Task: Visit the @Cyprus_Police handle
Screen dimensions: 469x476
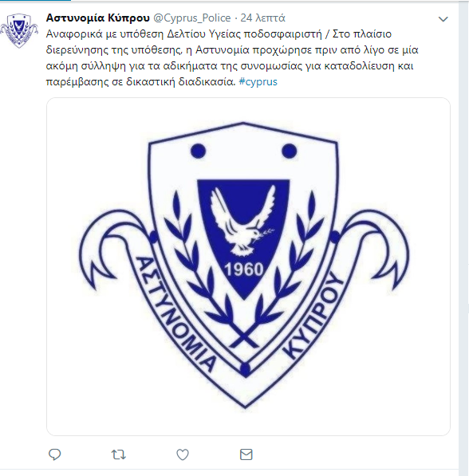Action: pyautogui.click(x=192, y=18)
